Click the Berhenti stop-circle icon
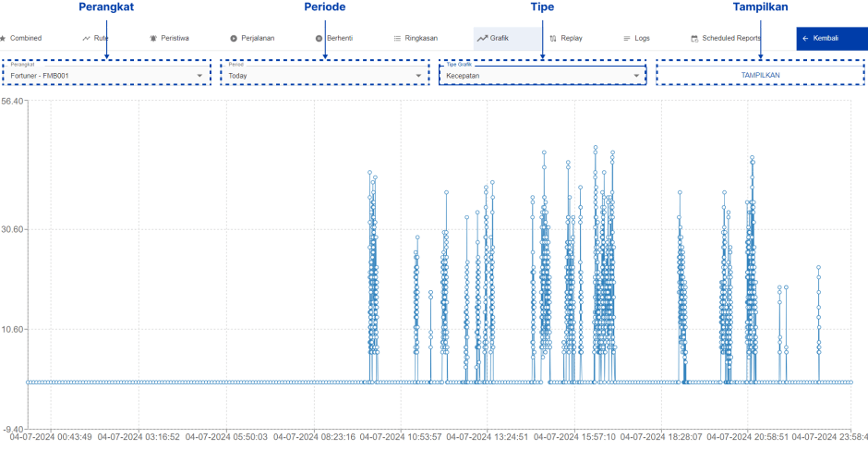868x450 pixels. click(x=319, y=39)
